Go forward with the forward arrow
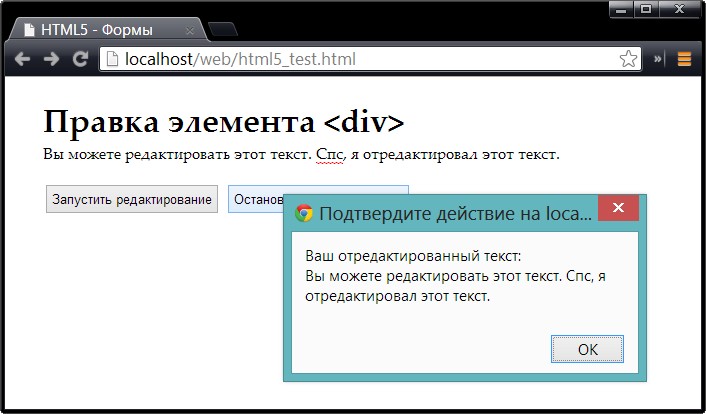This screenshot has width=706, height=414. point(51,59)
